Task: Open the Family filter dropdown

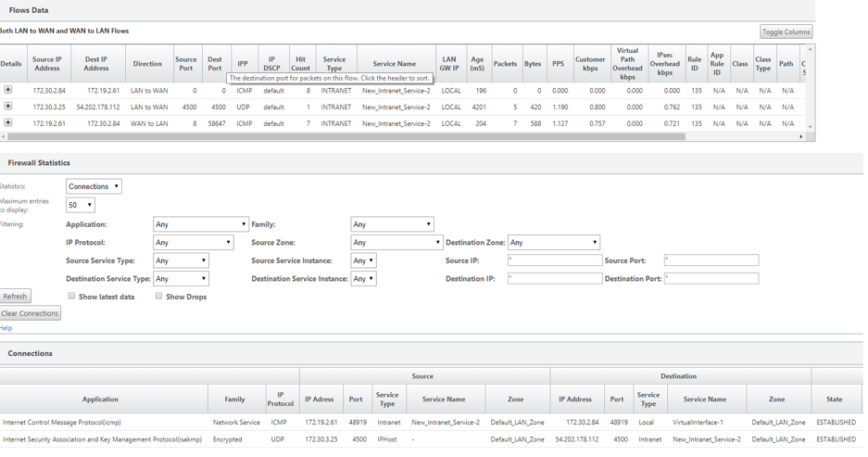Action: tap(393, 224)
